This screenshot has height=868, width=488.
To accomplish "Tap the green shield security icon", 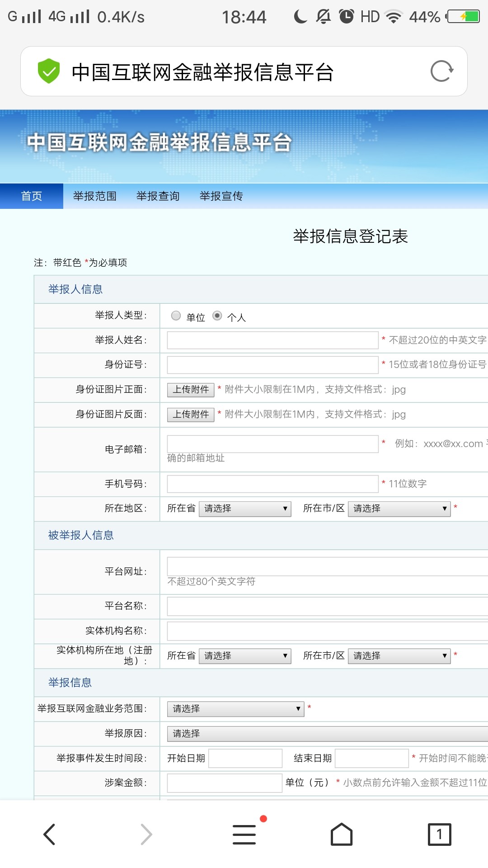I will (48, 71).
